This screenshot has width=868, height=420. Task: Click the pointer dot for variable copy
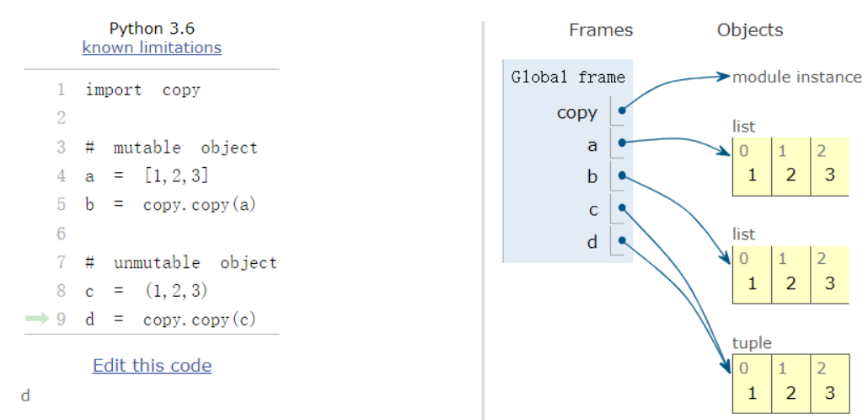point(621,110)
